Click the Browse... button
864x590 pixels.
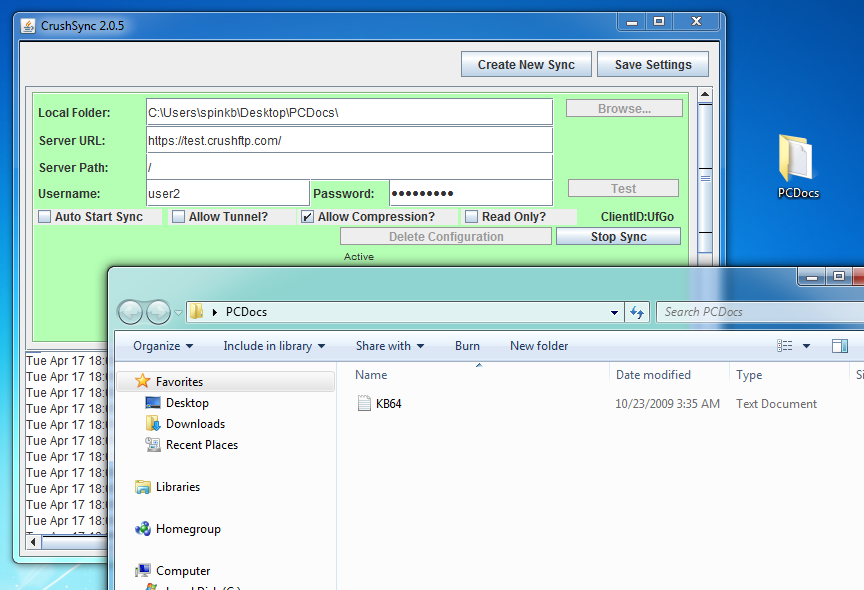click(624, 109)
